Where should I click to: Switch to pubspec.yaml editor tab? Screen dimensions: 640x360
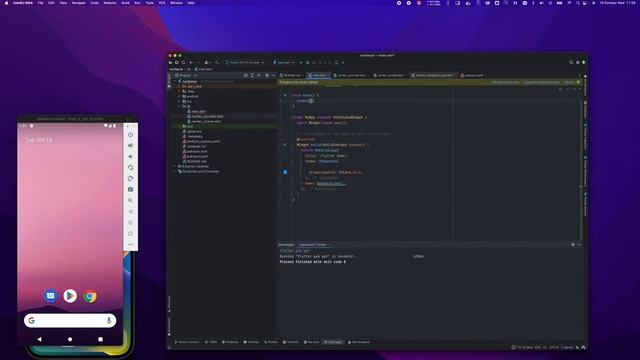473,75
